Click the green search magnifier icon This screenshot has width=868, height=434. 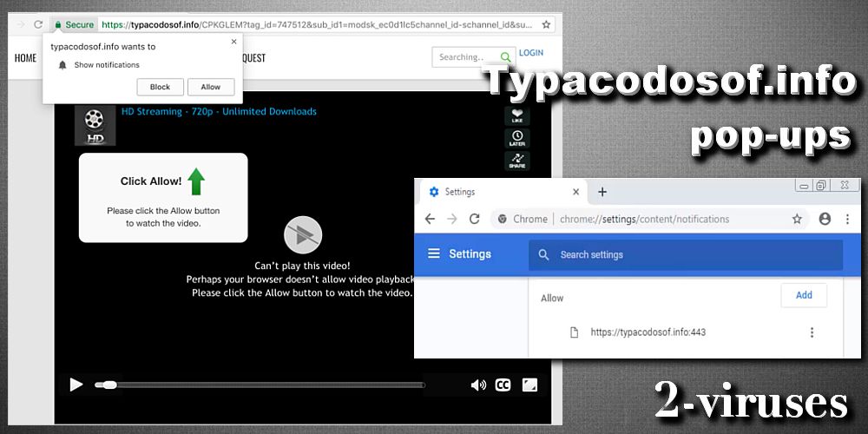click(x=505, y=57)
